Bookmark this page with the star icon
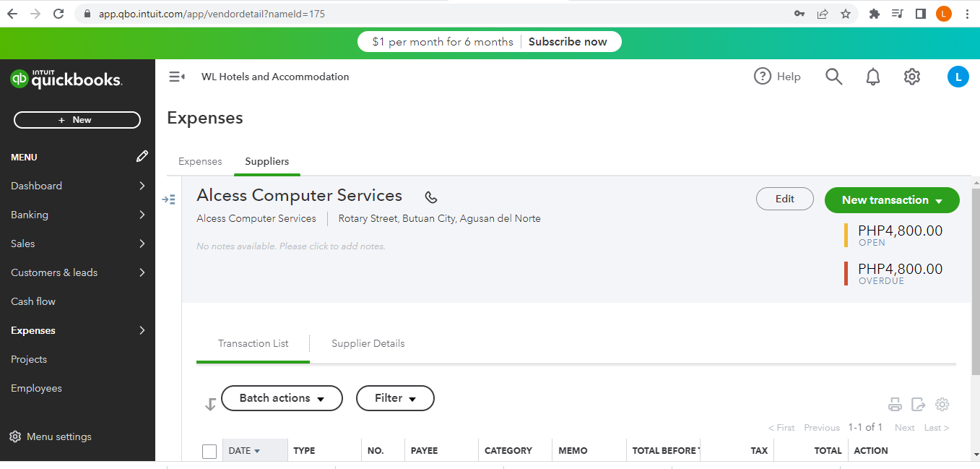 click(846, 14)
